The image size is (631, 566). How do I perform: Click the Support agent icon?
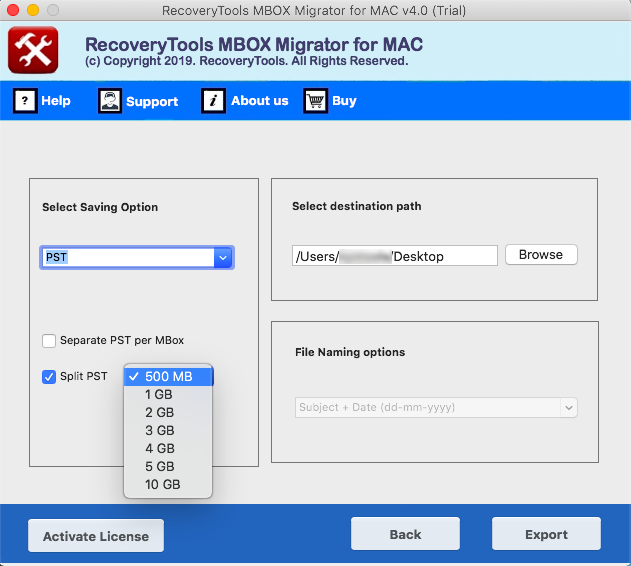click(x=110, y=101)
